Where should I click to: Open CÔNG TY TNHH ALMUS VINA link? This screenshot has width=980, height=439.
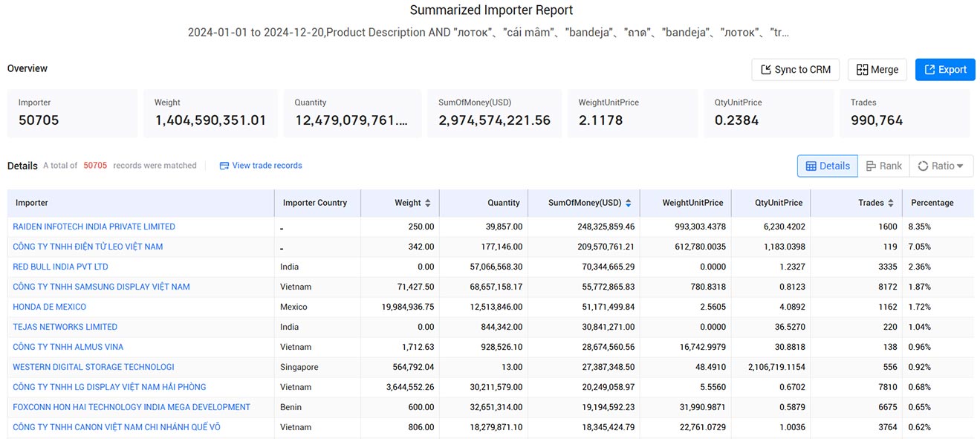tap(68, 347)
